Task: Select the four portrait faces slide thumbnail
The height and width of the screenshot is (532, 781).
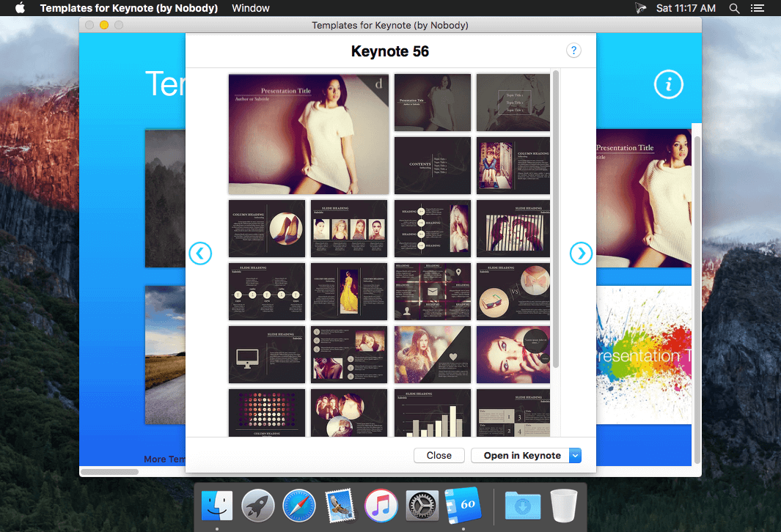Action: 348,229
